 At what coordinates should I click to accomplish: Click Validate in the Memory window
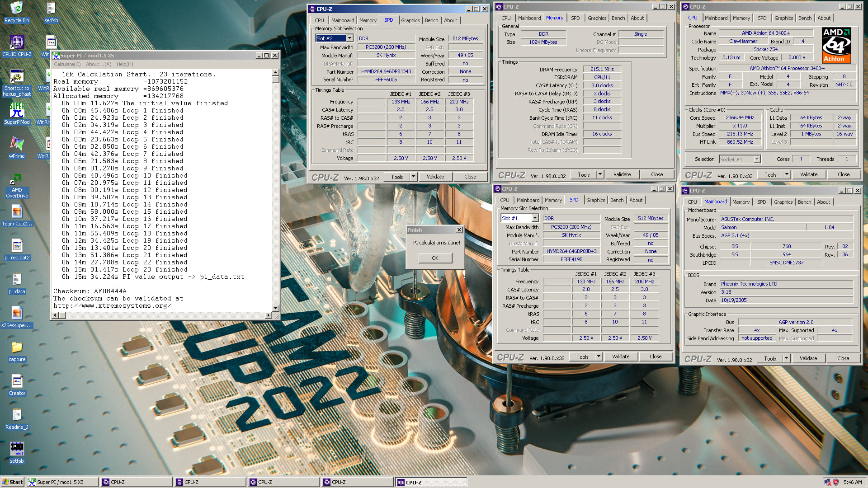622,174
